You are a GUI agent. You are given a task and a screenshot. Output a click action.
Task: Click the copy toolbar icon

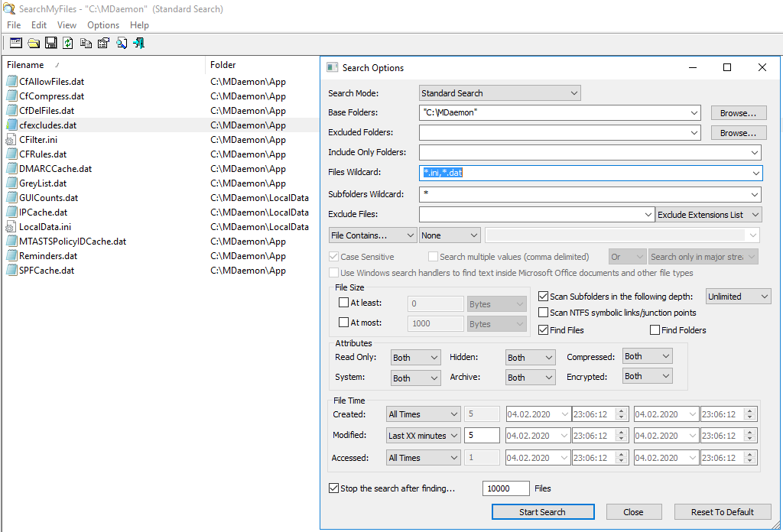pyautogui.click(x=86, y=44)
